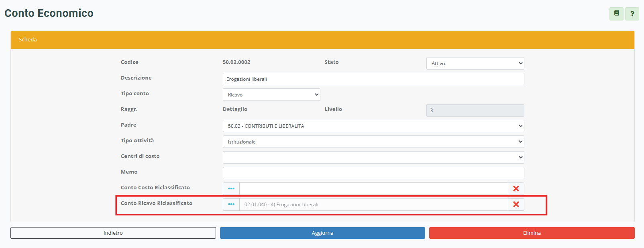Expand the Padre dropdown 50.02 - CONTRIBUTI E LIBERALITA

click(373, 126)
